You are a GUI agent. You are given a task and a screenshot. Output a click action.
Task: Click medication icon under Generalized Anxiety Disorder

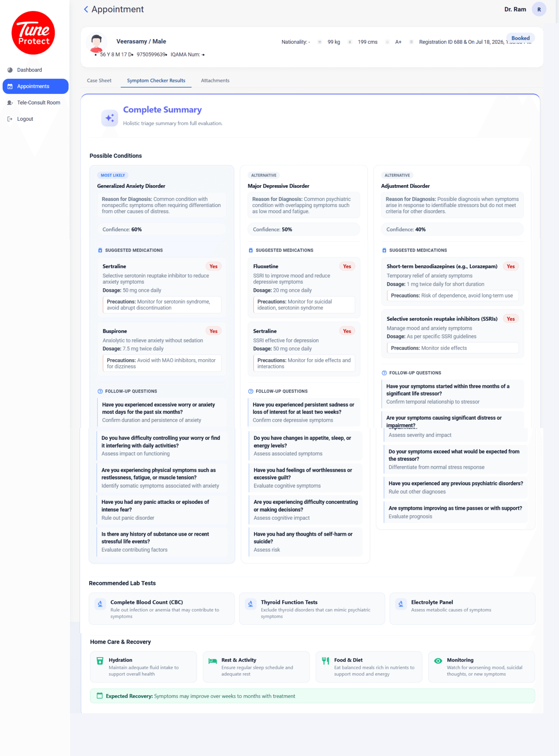(100, 250)
